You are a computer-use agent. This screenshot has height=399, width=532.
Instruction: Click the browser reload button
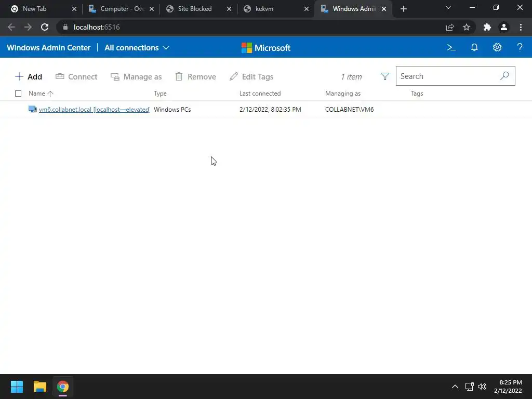(x=45, y=27)
